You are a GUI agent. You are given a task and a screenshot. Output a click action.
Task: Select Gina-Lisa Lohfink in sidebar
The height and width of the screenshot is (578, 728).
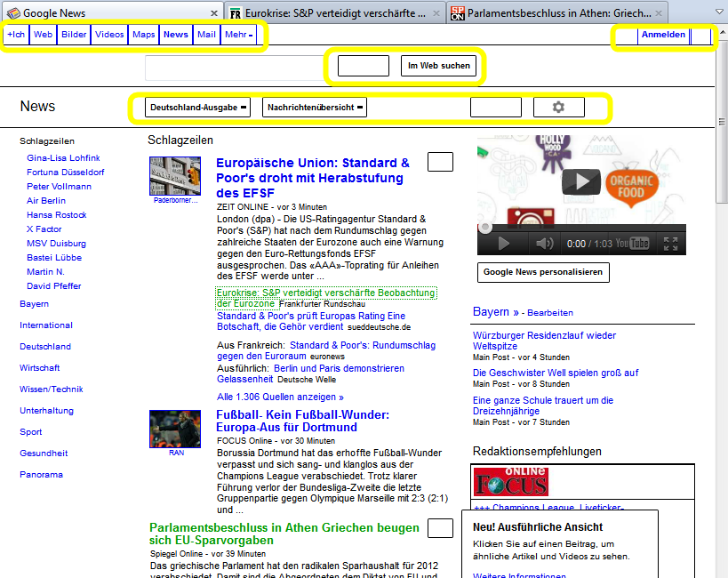63,158
